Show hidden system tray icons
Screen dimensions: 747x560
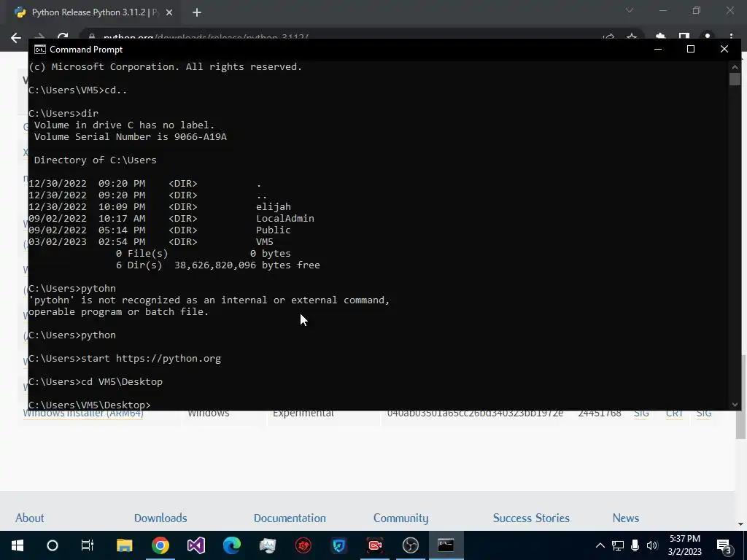click(600, 545)
